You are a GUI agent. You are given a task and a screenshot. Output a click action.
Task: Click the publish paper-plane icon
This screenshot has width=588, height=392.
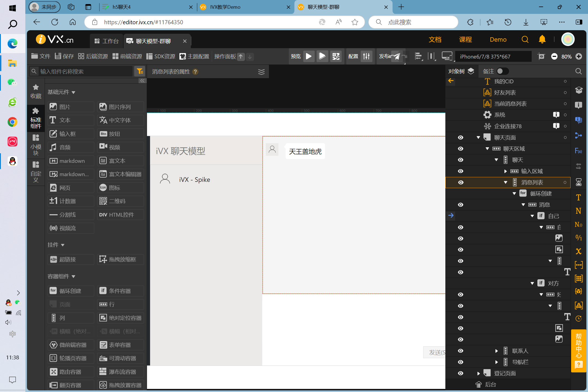(x=397, y=56)
